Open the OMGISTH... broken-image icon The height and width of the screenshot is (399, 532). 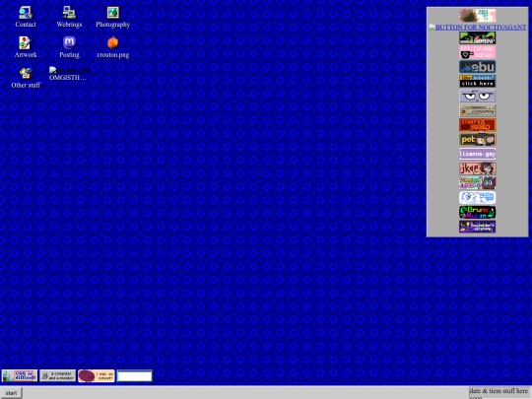69,74
